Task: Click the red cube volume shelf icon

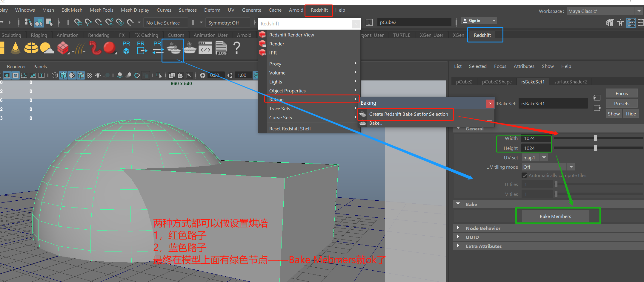Action: (63, 48)
